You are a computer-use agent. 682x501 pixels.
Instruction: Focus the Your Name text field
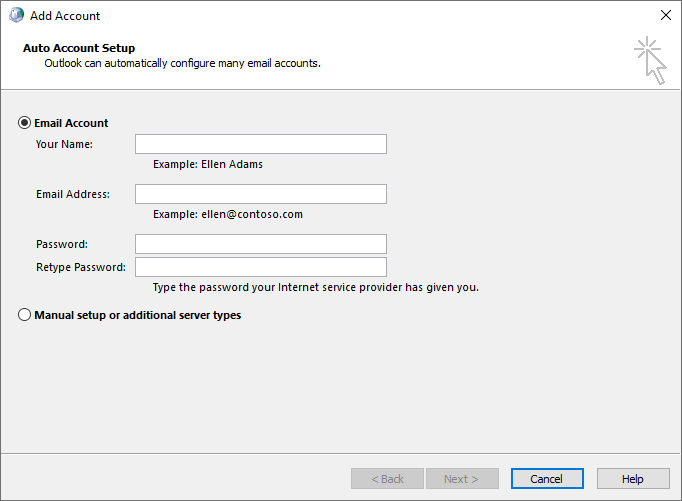pos(260,144)
